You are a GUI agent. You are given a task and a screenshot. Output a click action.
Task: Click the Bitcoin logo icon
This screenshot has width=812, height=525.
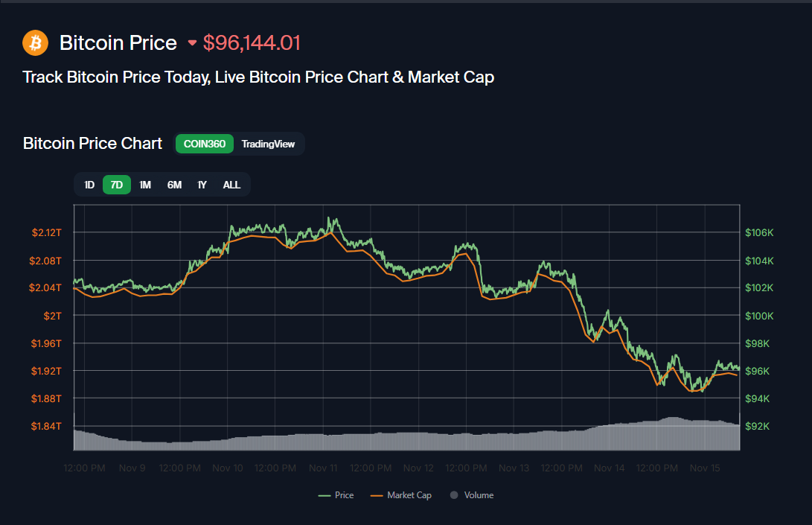point(35,42)
